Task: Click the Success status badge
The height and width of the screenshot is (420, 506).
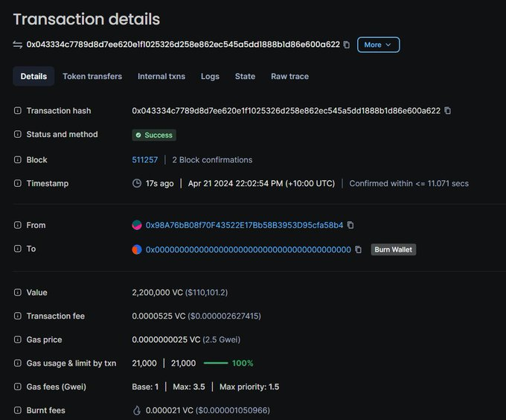Action: [x=154, y=135]
